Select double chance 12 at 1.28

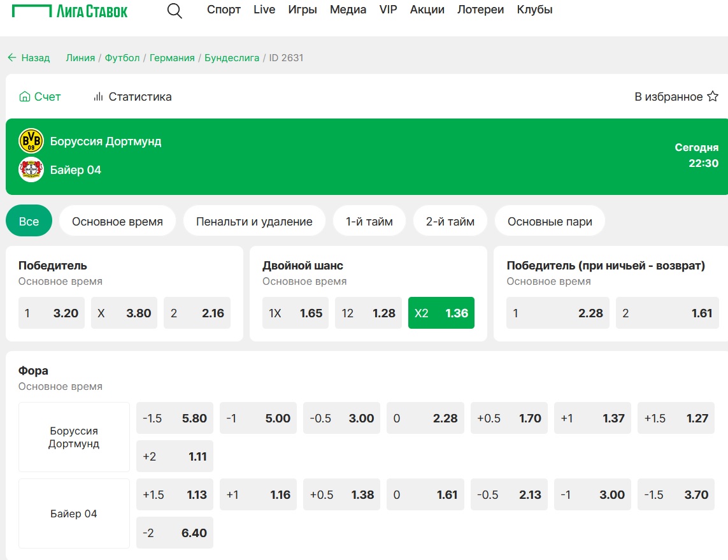coord(368,313)
